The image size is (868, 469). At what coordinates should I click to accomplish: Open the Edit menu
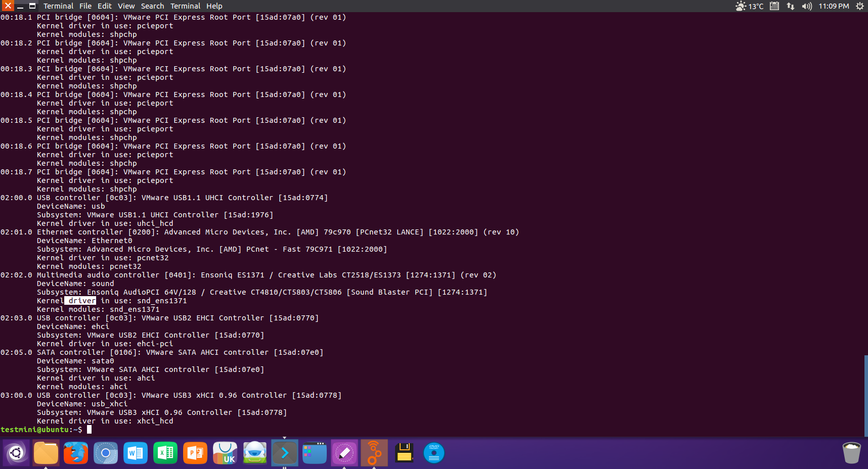click(x=105, y=6)
